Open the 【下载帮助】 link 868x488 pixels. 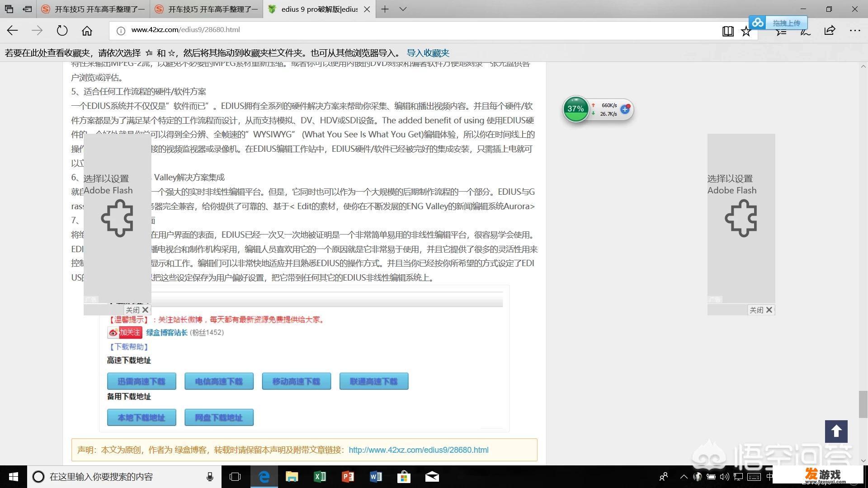[x=128, y=347]
